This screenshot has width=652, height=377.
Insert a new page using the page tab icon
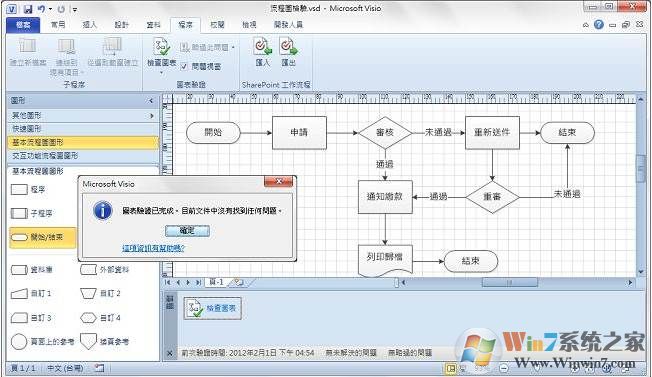(239, 283)
